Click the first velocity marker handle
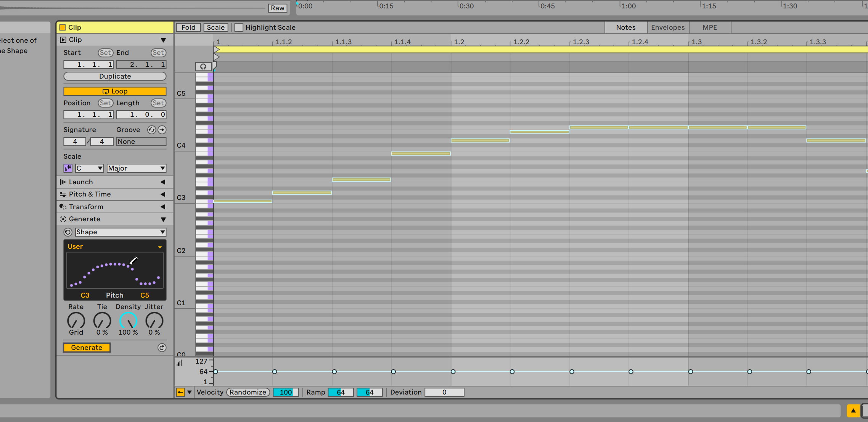868x422 pixels. click(216, 372)
